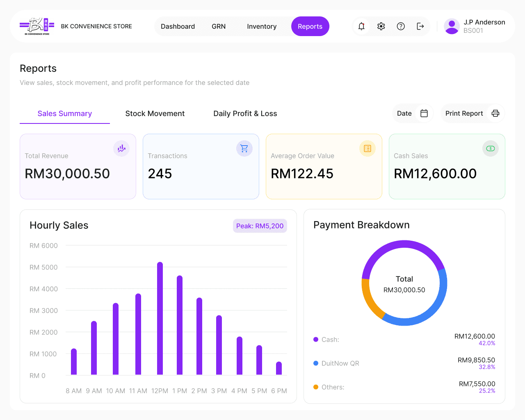Click the help question mark icon
This screenshot has height=420, width=525.
click(x=401, y=26)
